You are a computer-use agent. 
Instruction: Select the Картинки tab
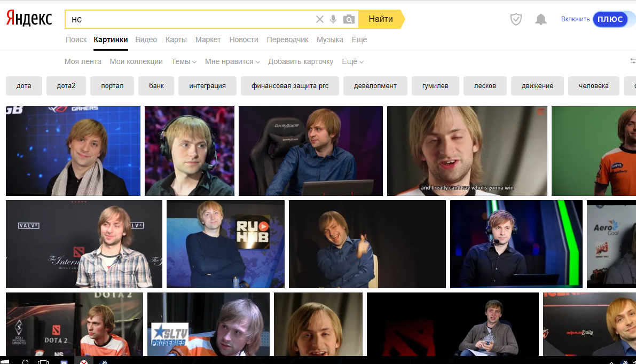[111, 39]
